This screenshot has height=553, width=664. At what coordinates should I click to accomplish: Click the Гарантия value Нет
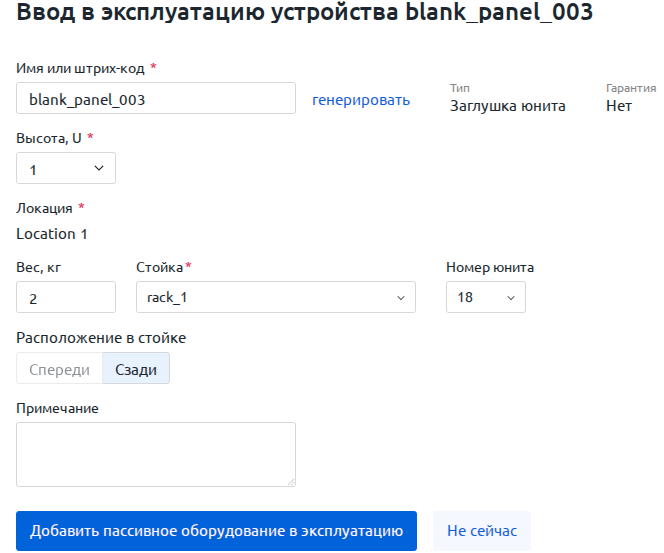click(x=619, y=106)
